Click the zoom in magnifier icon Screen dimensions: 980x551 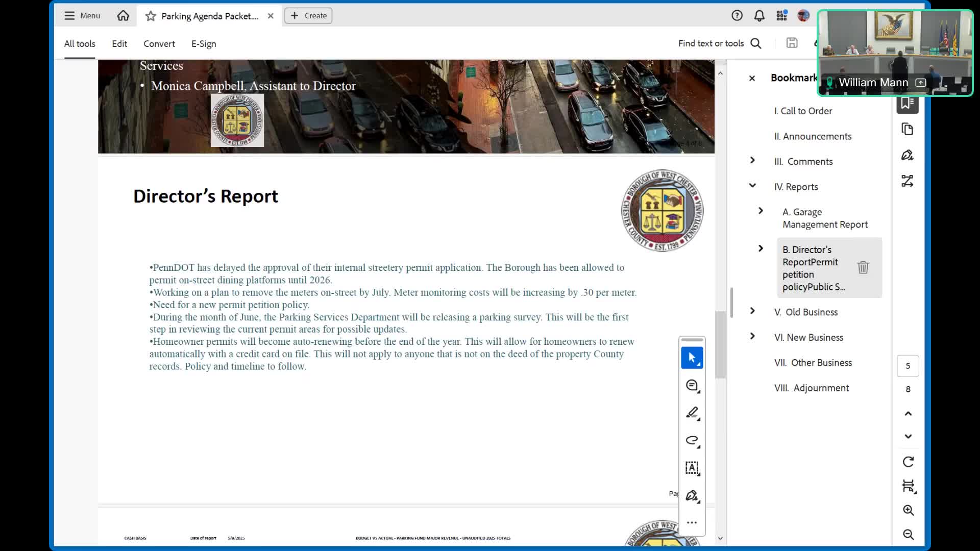908,510
